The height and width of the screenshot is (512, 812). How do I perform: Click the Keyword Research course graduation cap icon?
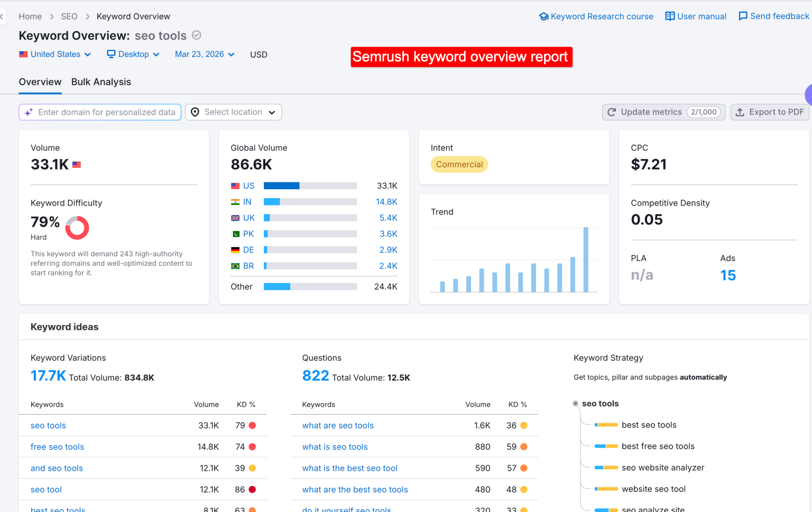click(x=544, y=16)
